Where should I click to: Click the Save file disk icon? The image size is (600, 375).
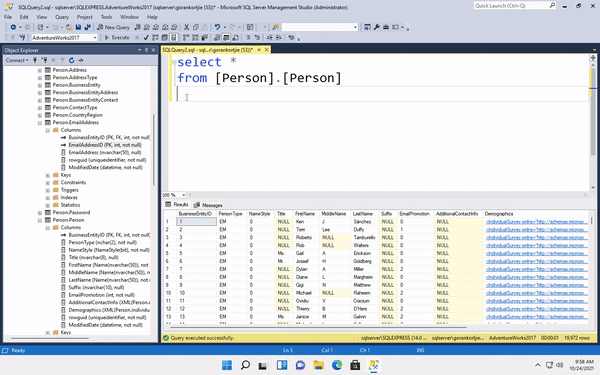click(x=78, y=27)
